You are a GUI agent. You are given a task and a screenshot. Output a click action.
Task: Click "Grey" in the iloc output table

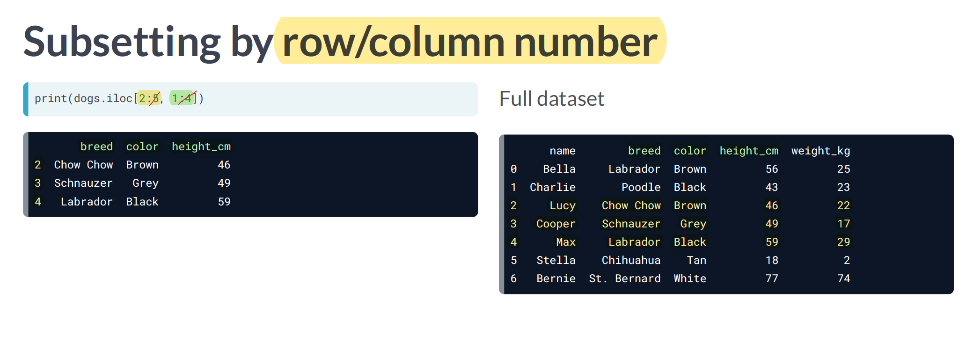point(146,183)
